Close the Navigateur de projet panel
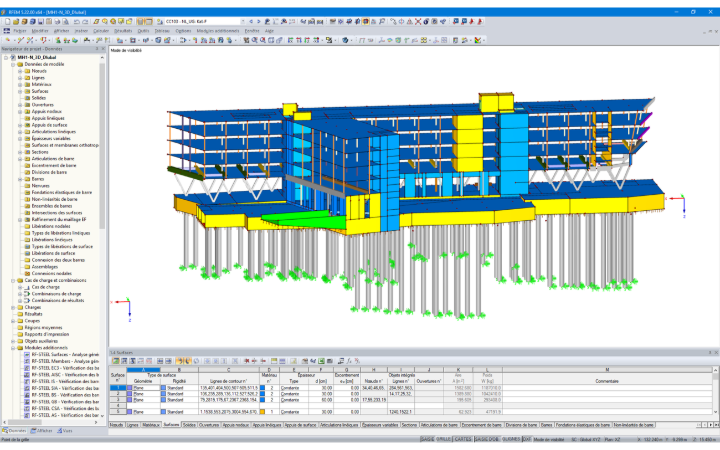This screenshot has height=450, width=720. click(x=103, y=49)
